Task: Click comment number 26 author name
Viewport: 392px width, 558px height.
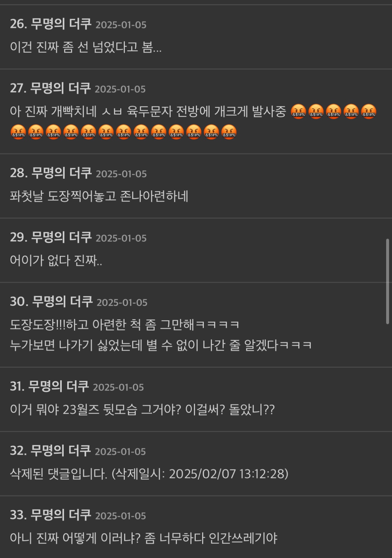Action: 61,24
